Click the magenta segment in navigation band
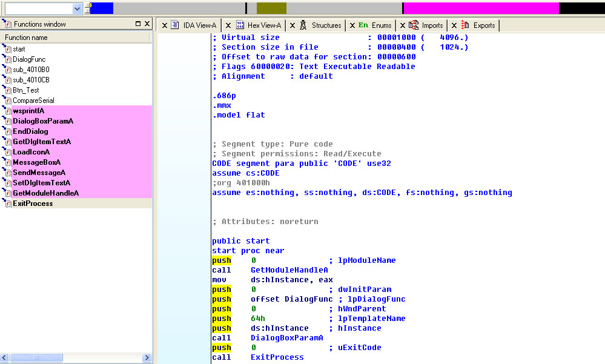This screenshot has width=605, height=364. point(481,8)
